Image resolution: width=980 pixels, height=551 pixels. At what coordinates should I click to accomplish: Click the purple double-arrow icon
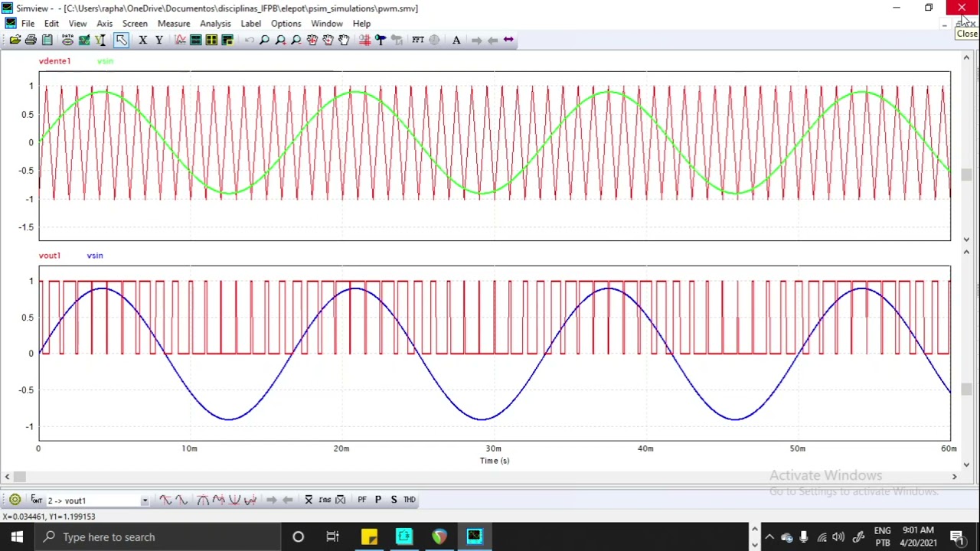[x=508, y=40]
